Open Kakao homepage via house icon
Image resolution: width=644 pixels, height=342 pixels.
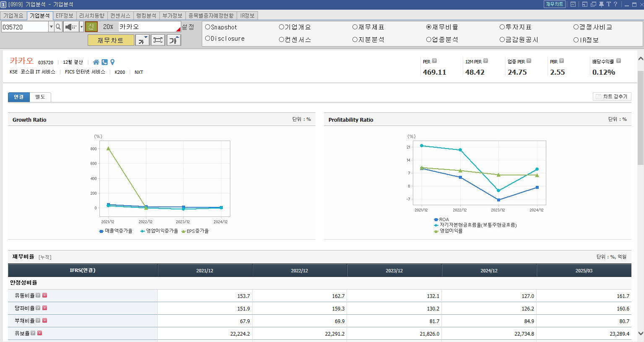pos(96,62)
